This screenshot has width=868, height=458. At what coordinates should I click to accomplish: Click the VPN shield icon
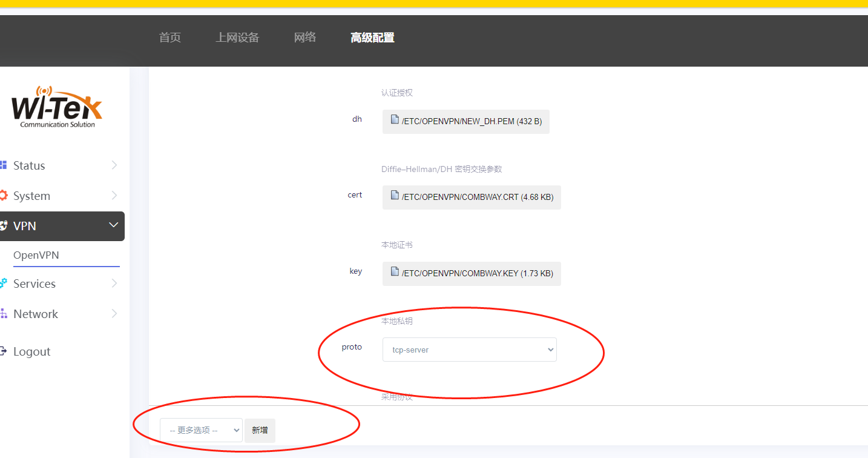coord(4,226)
